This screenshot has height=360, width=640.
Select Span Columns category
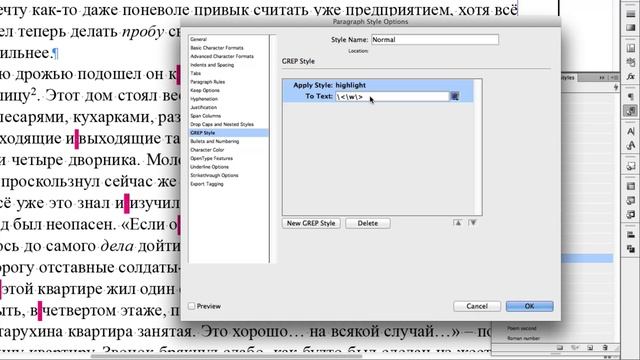(206, 116)
